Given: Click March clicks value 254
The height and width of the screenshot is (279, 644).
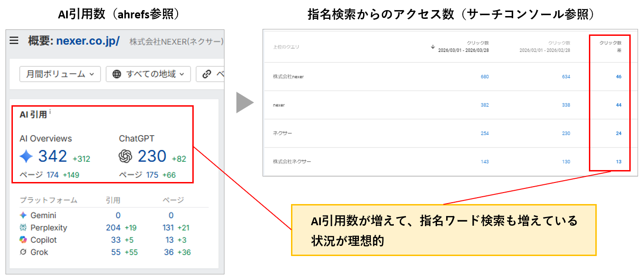Looking at the screenshot, I should pyautogui.click(x=485, y=133).
